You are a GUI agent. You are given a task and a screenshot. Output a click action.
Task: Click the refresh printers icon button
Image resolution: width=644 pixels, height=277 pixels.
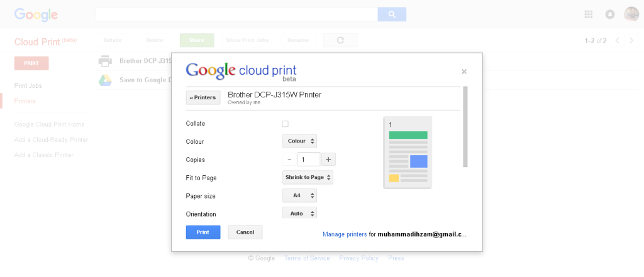click(x=340, y=40)
